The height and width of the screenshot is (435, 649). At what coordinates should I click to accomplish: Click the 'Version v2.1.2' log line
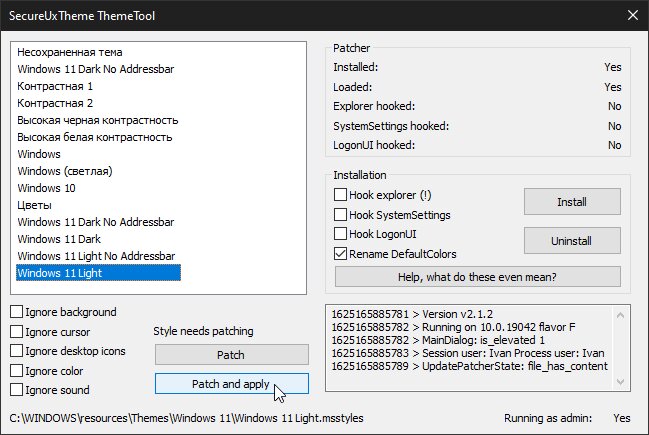pos(412,314)
